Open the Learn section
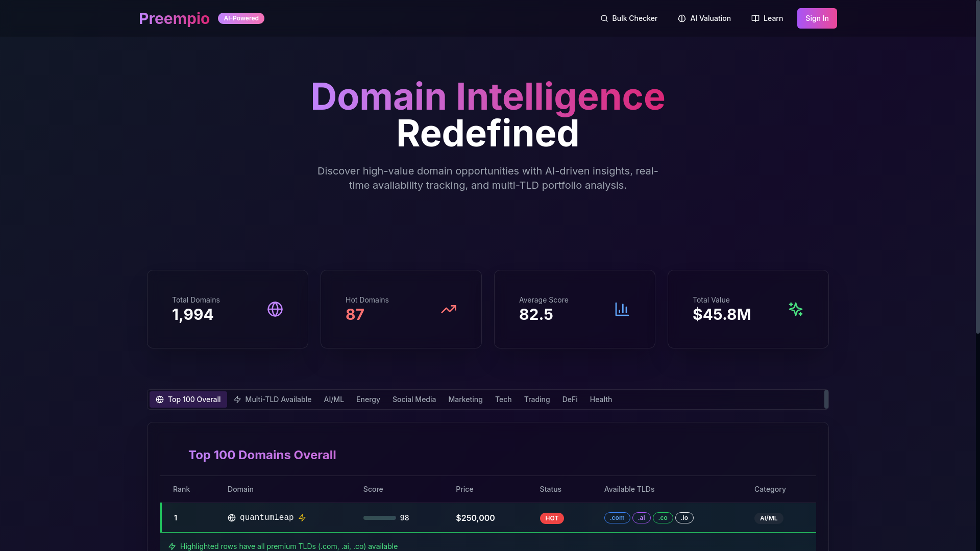980x551 pixels. (767, 18)
